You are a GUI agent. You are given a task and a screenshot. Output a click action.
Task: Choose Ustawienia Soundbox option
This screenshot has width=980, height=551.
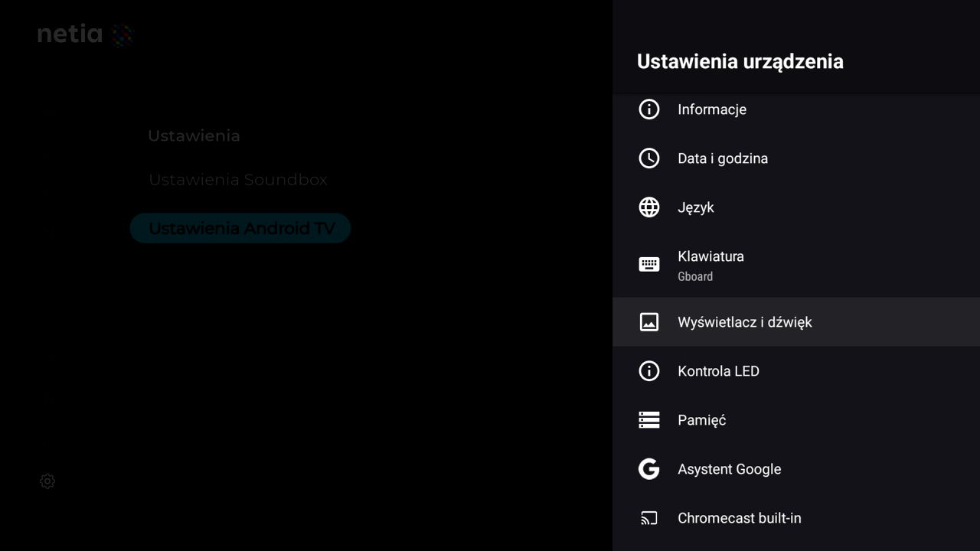point(238,180)
